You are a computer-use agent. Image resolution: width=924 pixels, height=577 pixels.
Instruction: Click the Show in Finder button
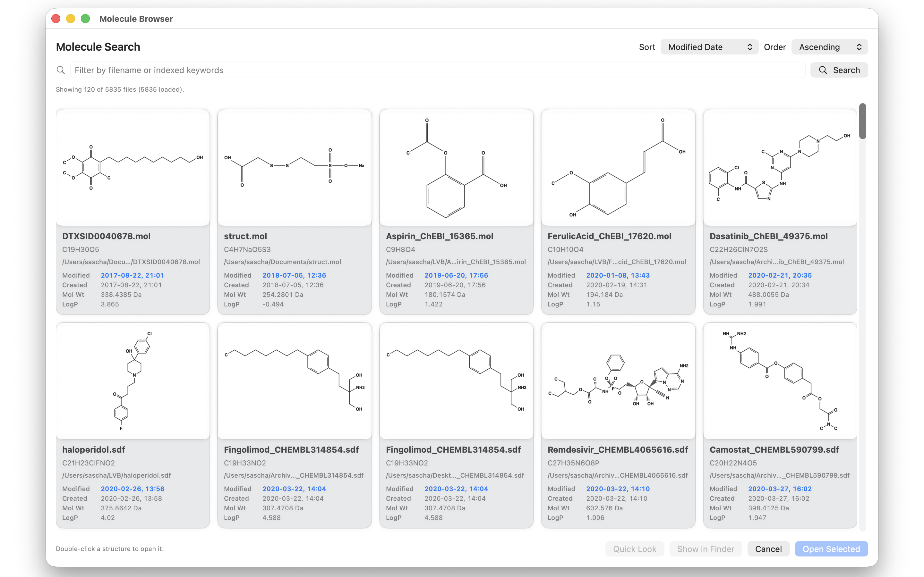click(x=705, y=549)
